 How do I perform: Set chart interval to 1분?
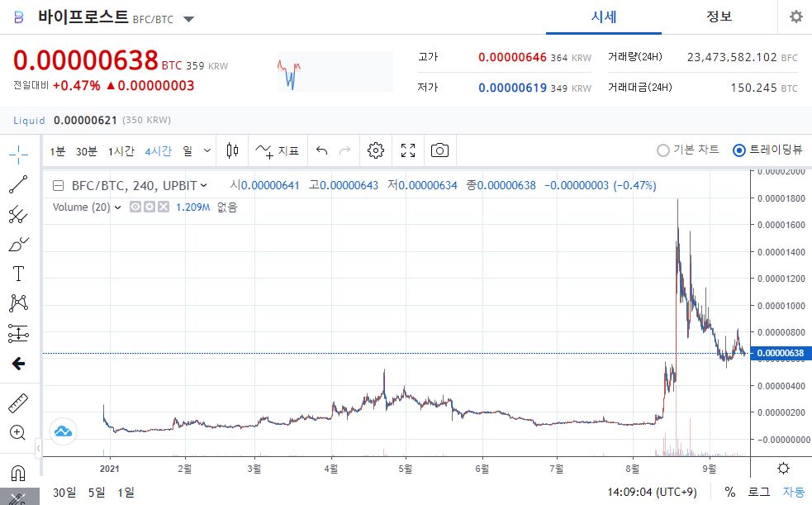(58, 151)
